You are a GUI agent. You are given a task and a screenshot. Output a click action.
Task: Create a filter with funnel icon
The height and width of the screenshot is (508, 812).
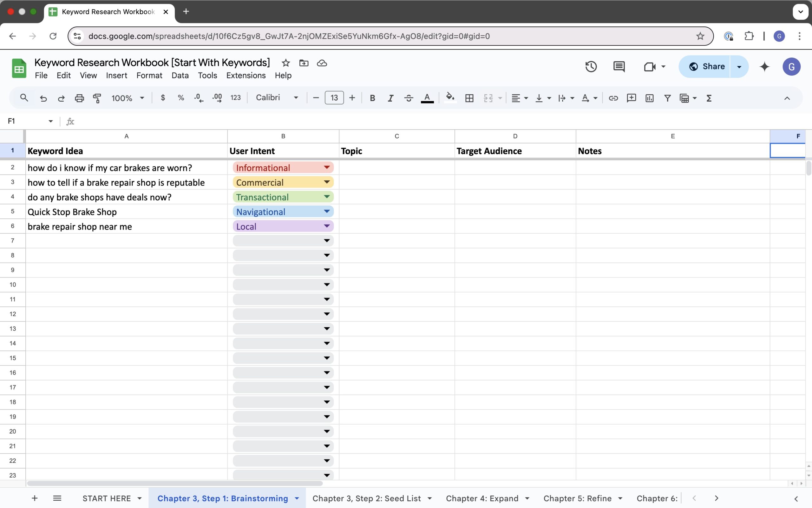[x=667, y=98]
